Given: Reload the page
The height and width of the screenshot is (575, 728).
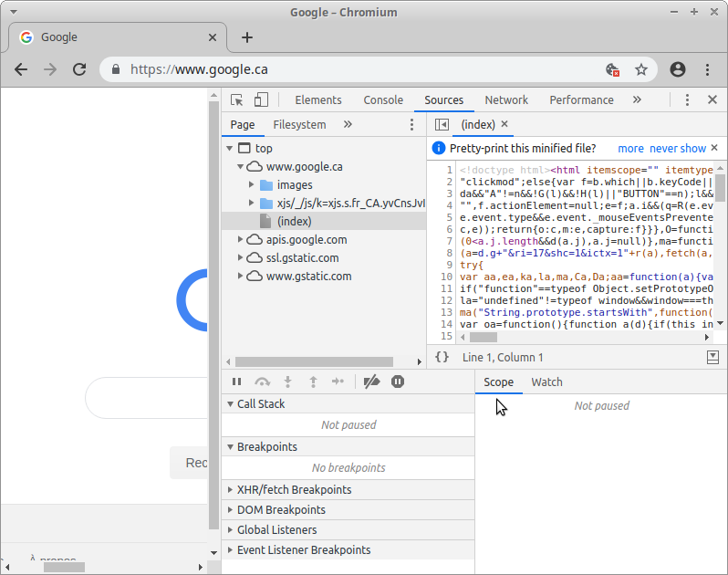Looking at the screenshot, I should [79, 69].
